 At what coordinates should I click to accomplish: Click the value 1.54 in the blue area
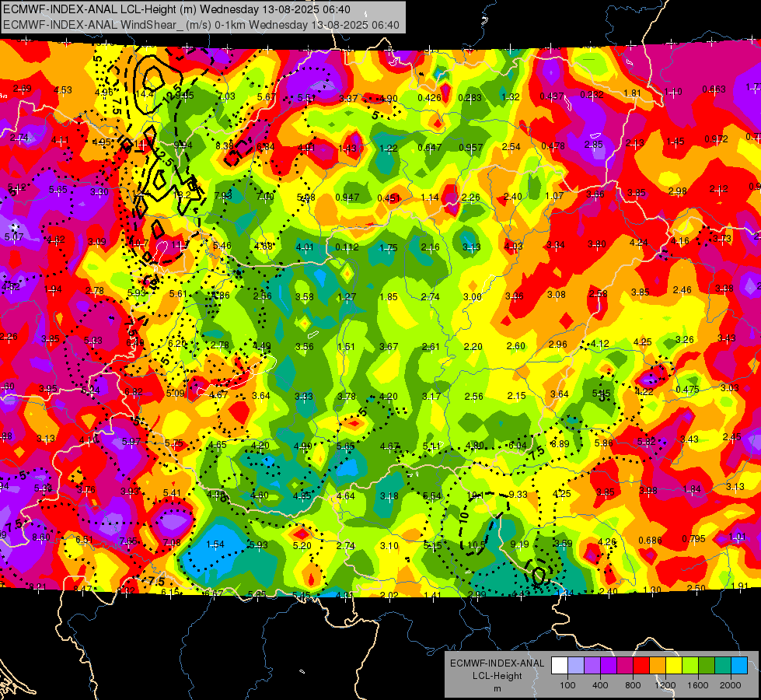[215, 544]
